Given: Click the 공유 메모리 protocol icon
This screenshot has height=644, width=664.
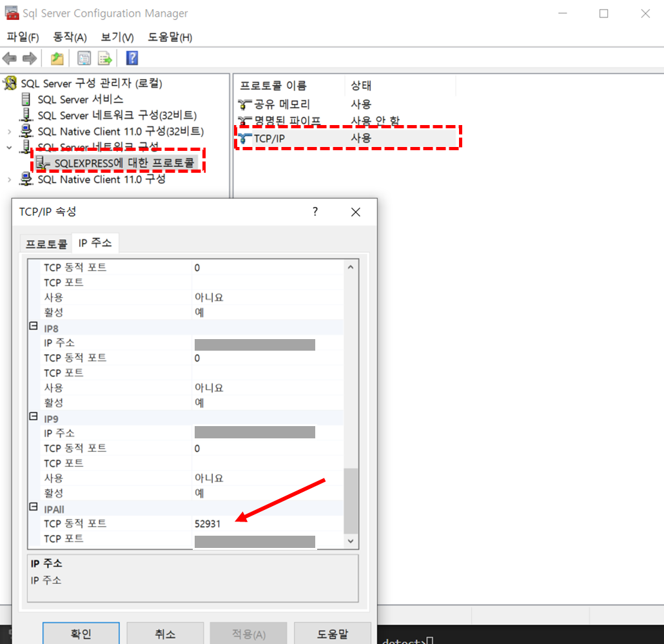Looking at the screenshot, I should [x=244, y=104].
